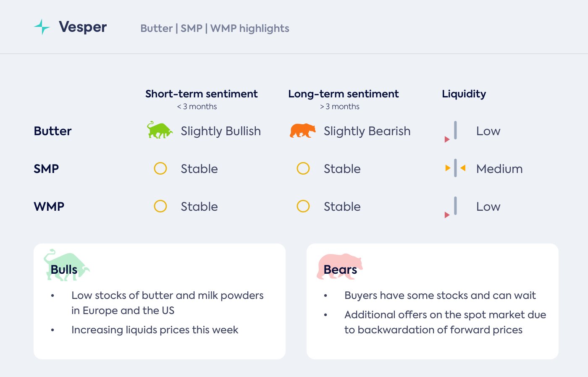Viewport: 588px width, 377px height.
Task: Click the Short-term sentiment column header
Action: click(x=201, y=94)
